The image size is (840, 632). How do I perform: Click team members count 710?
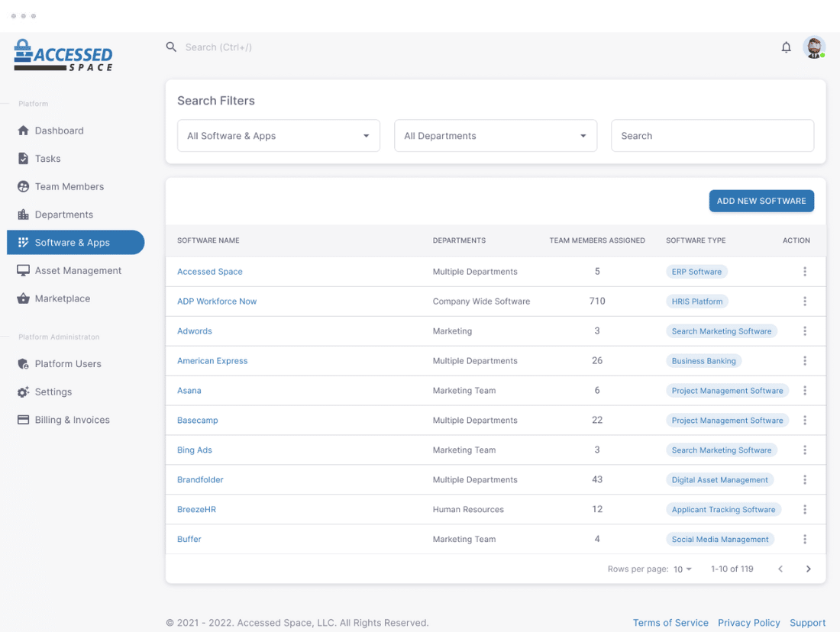pyautogui.click(x=597, y=301)
